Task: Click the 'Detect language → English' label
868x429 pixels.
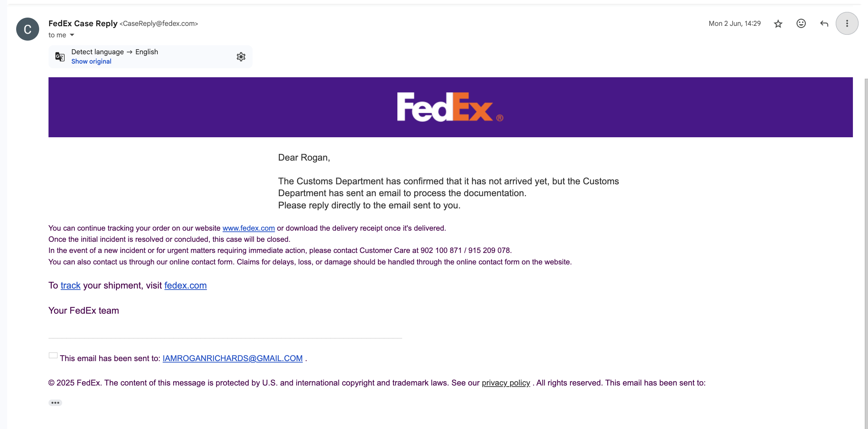Action: tap(115, 52)
